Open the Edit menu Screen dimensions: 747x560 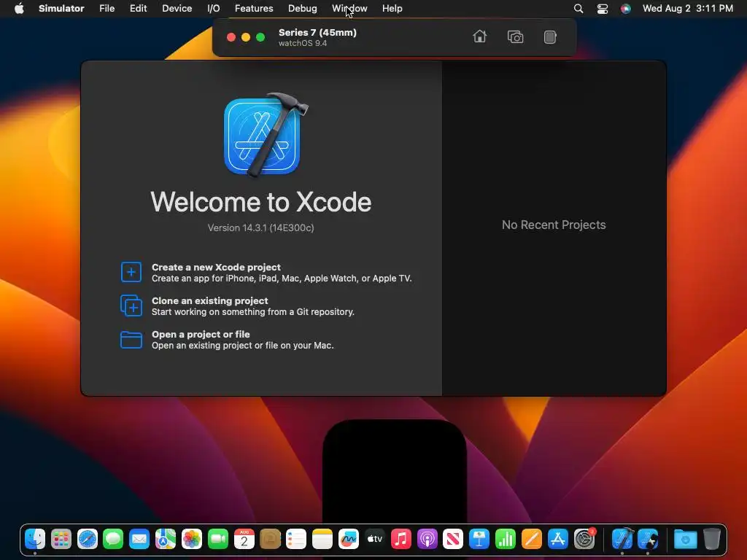pyautogui.click(x=138, y=9)
